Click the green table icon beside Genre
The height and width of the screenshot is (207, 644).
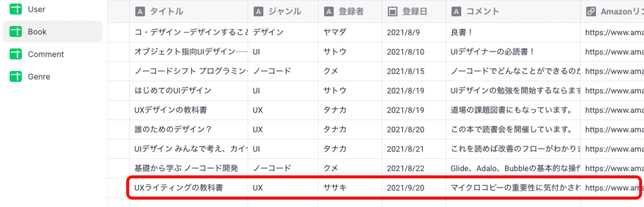point(16,76)
